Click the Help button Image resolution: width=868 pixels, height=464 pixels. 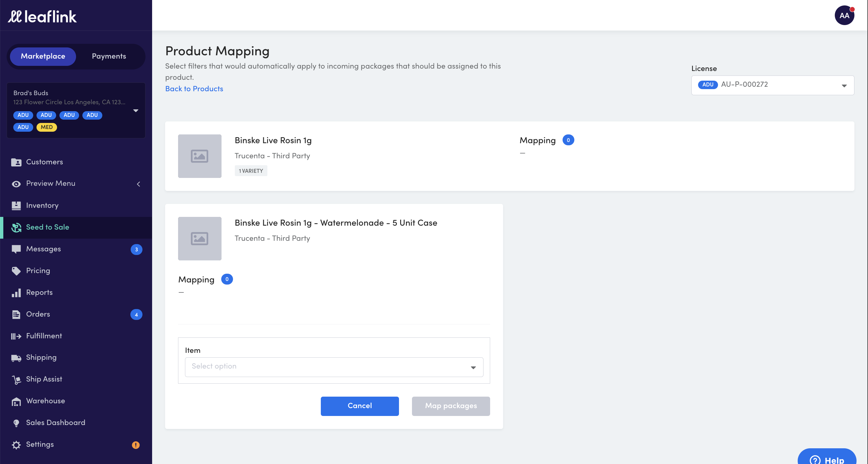pos(827,456)
